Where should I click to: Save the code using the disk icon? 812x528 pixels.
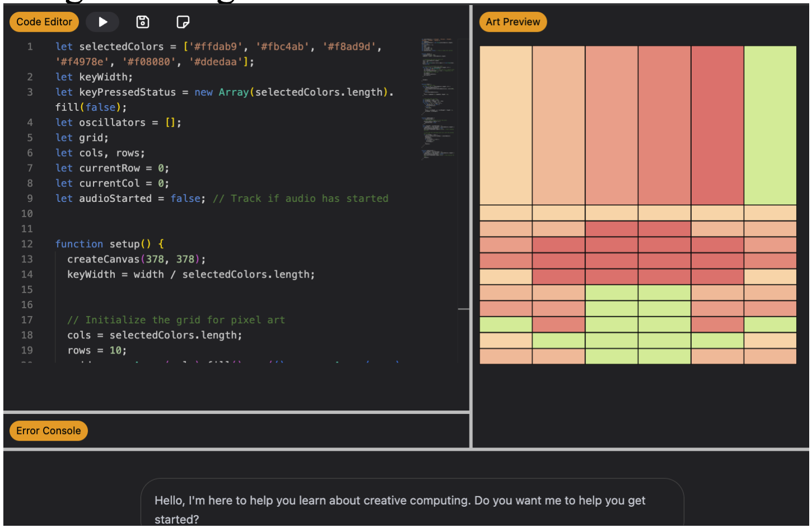(143, 22)
